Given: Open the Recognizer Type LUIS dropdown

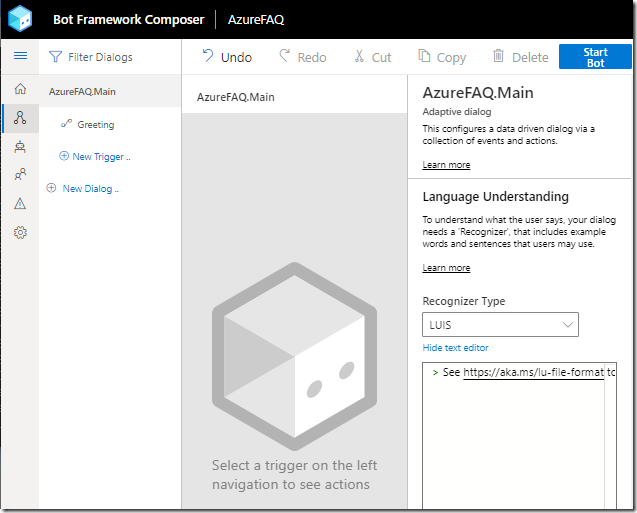Looking at the screenshot, I should point(500,325).
